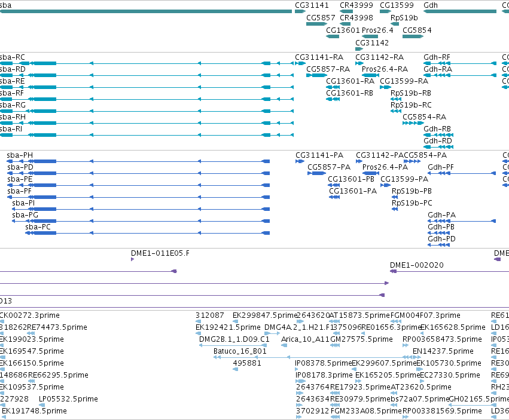The image size is (509, 420).
Task: Click the sba-RH transcript label
Action: point(13,117)
